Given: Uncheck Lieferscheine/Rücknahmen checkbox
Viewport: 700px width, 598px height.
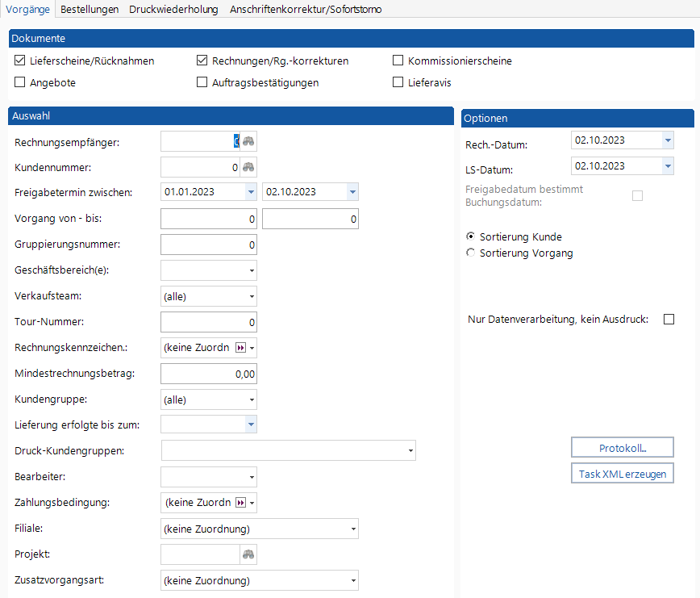Looking at the screenshot, I should point(19,61).
